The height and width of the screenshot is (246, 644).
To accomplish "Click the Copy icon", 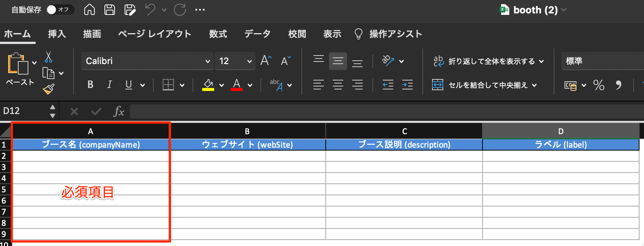I will pos(49,73).
